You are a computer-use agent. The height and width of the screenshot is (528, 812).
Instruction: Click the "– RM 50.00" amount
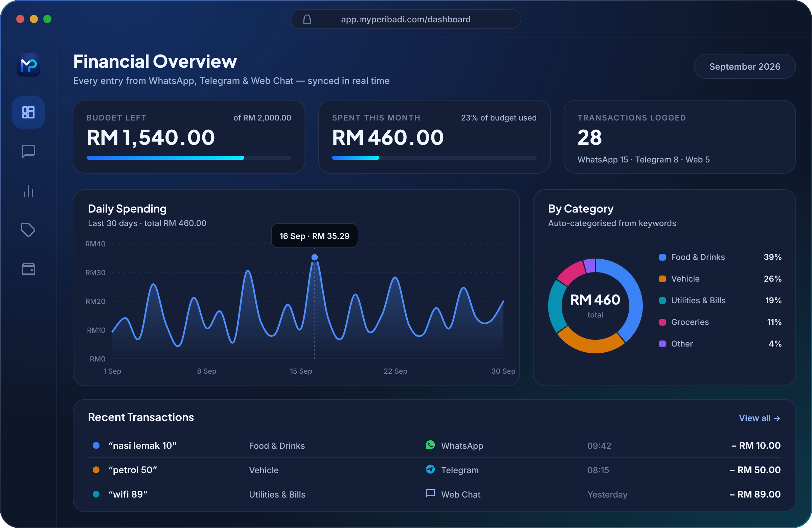coord(755,470)
